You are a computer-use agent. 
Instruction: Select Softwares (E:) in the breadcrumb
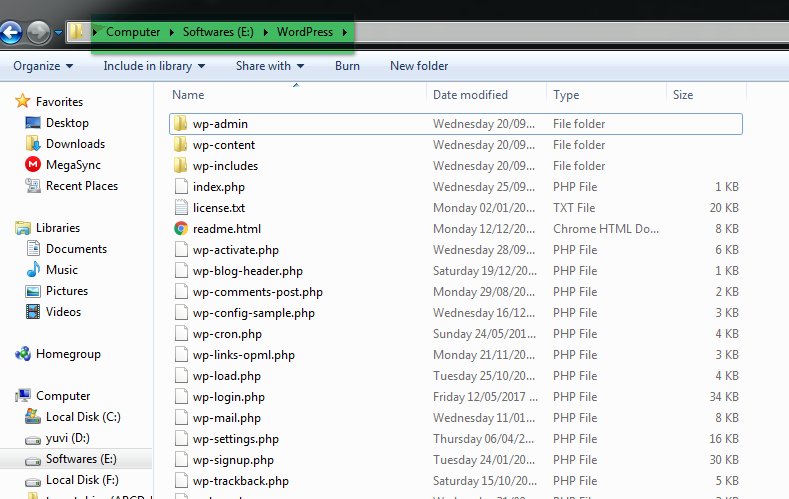[x=218, y=32]
